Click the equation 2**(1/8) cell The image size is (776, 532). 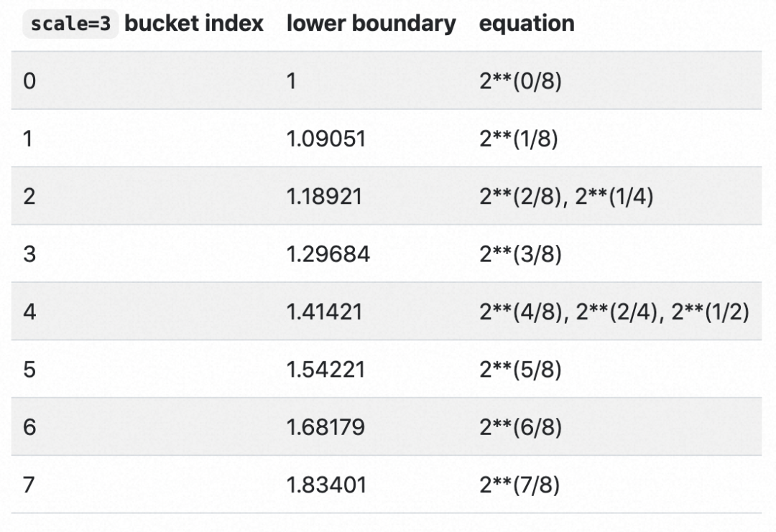coord(519,139)
